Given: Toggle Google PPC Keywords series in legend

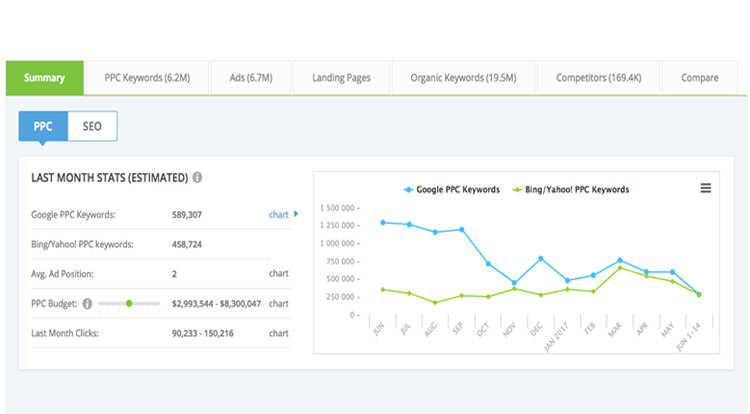Looking at the screenshot, I should click(450, 189).
